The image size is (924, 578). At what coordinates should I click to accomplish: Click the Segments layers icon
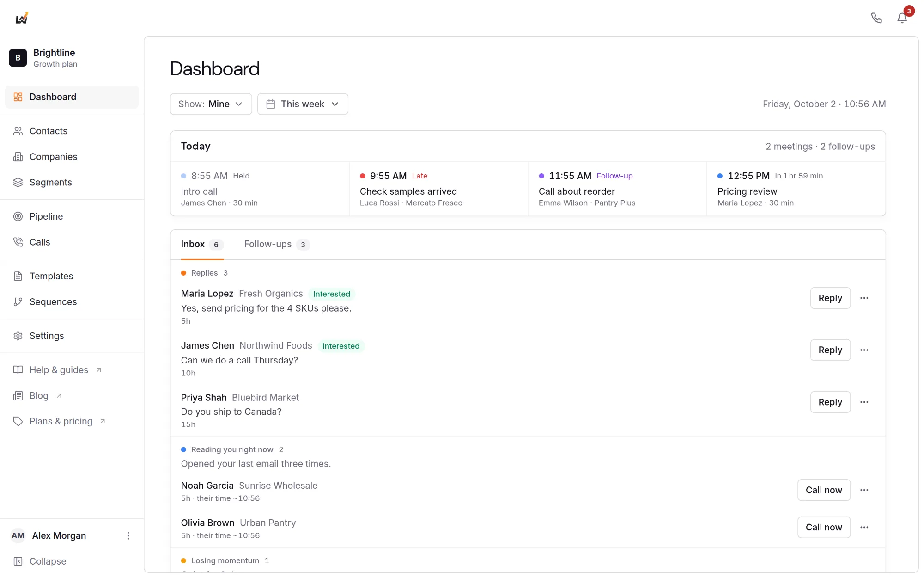(18, 183)
